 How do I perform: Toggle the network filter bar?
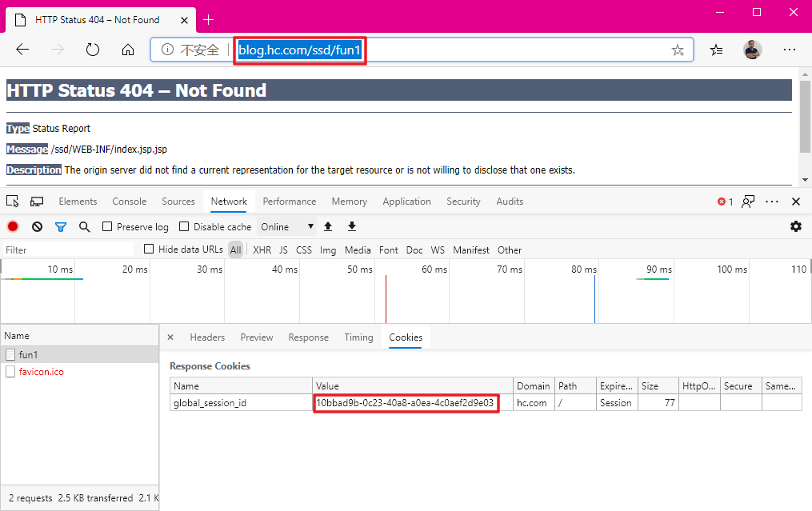(x=61, y=227)
